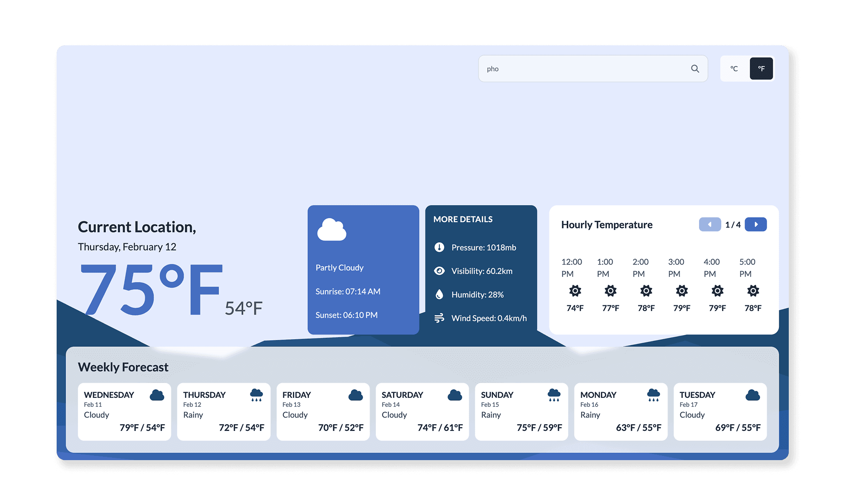The height and width of the screenshot is (504, 844).
Task: Click the 'MORE DETAILS' heading
Action: point(463,219)
